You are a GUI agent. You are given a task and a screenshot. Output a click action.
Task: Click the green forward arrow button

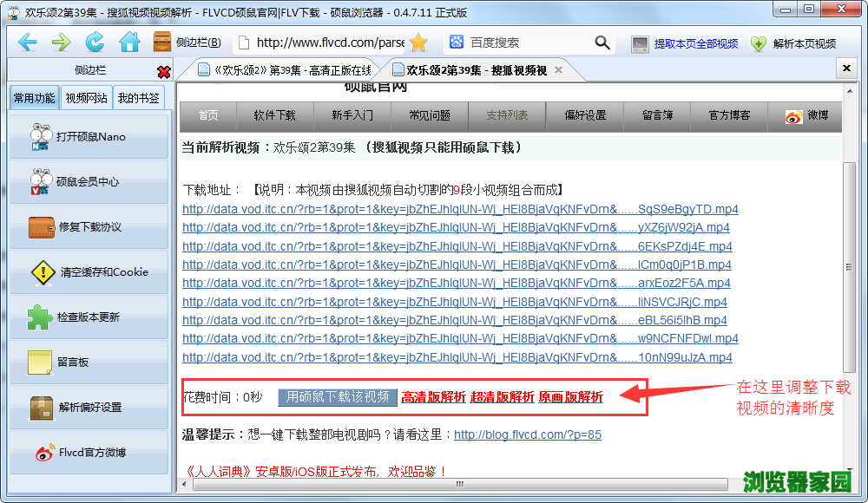click(61, 42)
